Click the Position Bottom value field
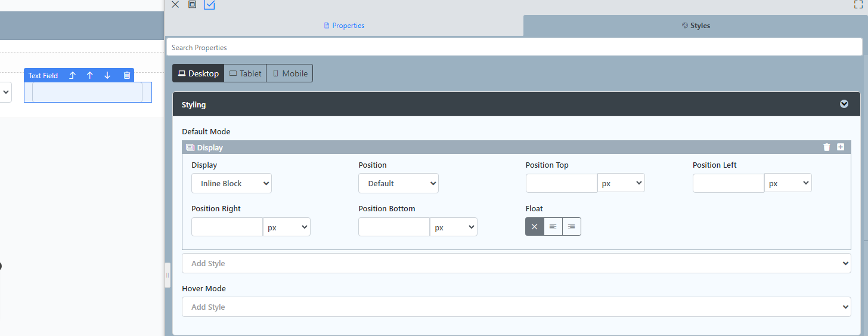868x336 pixels. pos(394,227)
